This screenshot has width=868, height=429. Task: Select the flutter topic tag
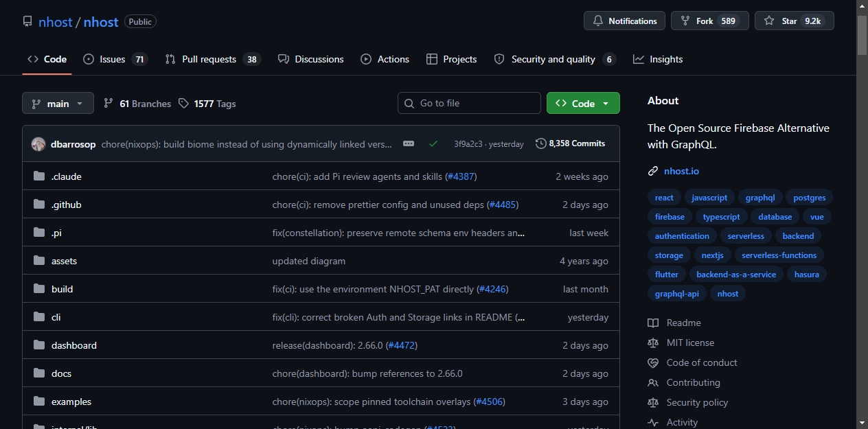point(667,275)
